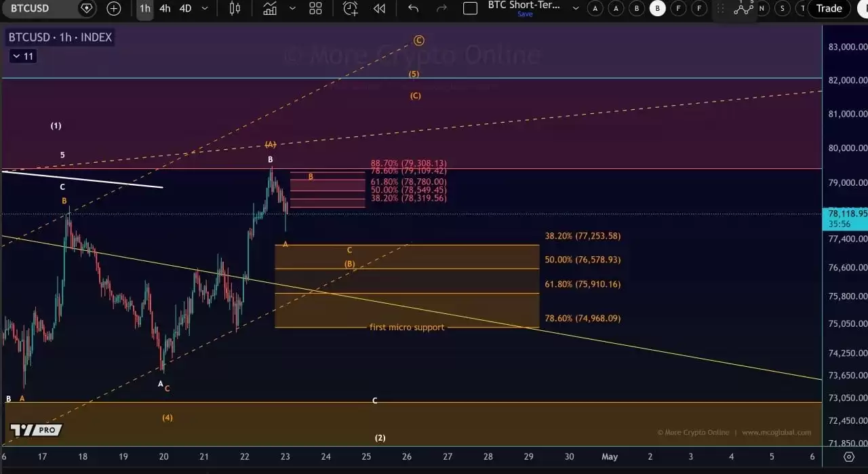Toggle the S circle toolbar button
The height and width of the screenshot is (474, 868).
click(x=783, y=9)
